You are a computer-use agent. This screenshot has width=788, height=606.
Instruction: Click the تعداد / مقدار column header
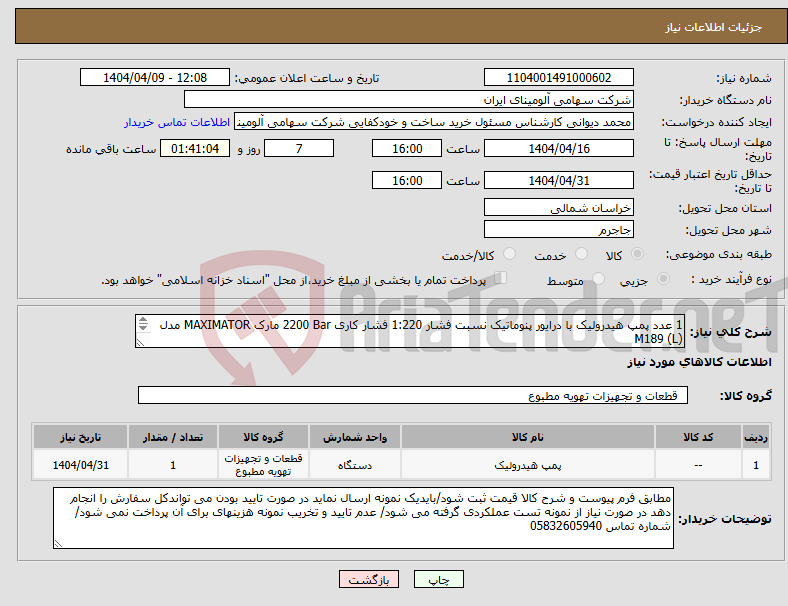click(173, 437)
